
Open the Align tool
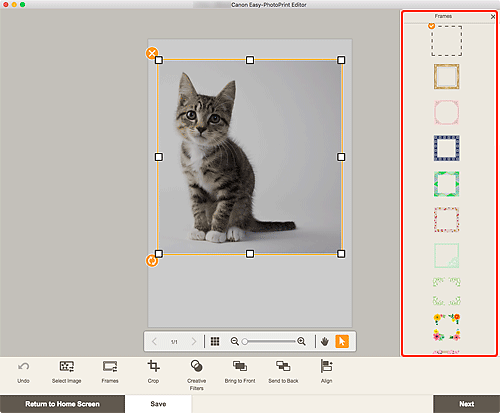tap(327, 366)
